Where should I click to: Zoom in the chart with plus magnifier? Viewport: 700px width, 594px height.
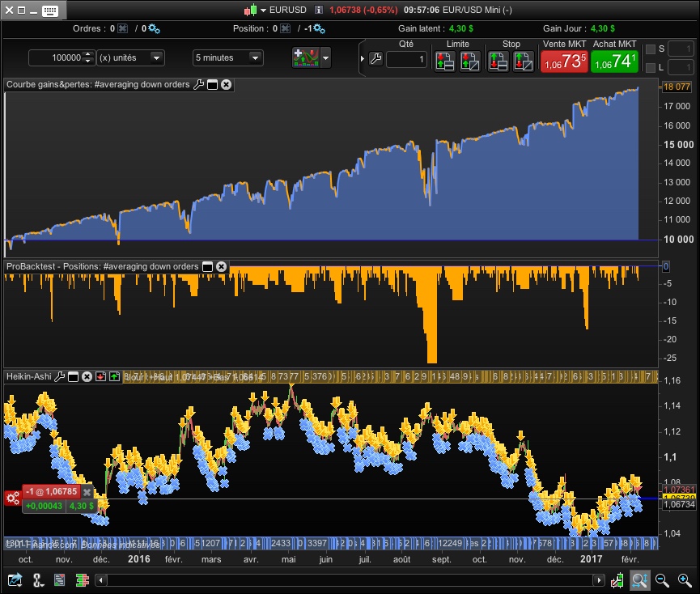click(685, 580)
